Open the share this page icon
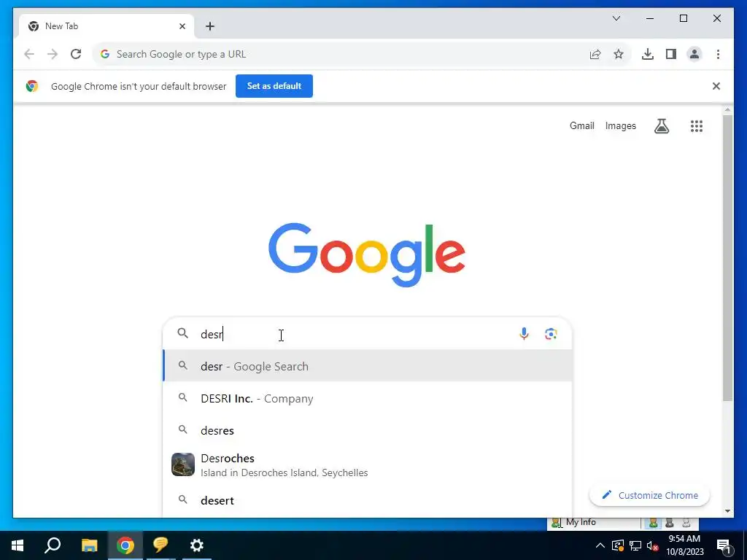Viewport: 747px width, 560px height. click(595, 54)
